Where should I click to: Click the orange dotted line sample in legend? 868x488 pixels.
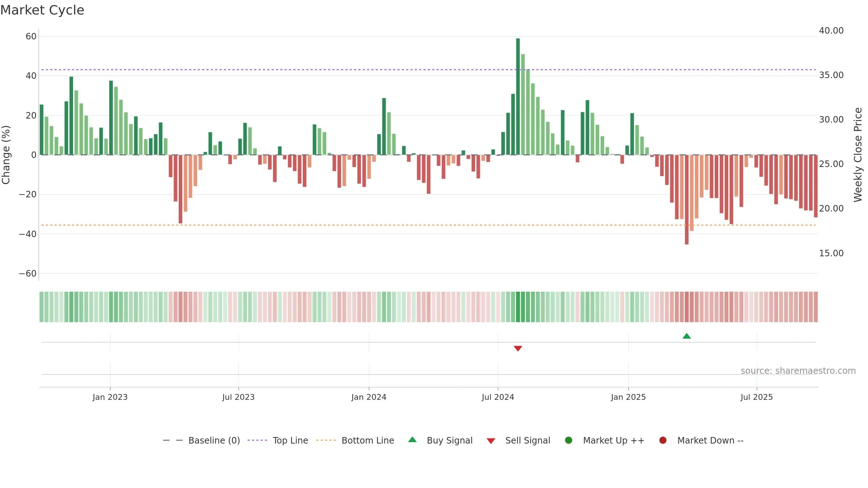(326, 440)
